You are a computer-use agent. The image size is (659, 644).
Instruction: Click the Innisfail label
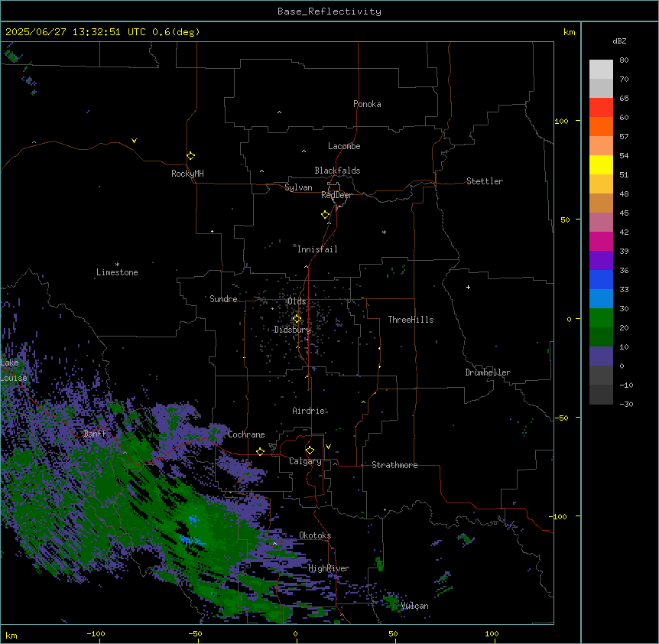[x=317, y=249]
